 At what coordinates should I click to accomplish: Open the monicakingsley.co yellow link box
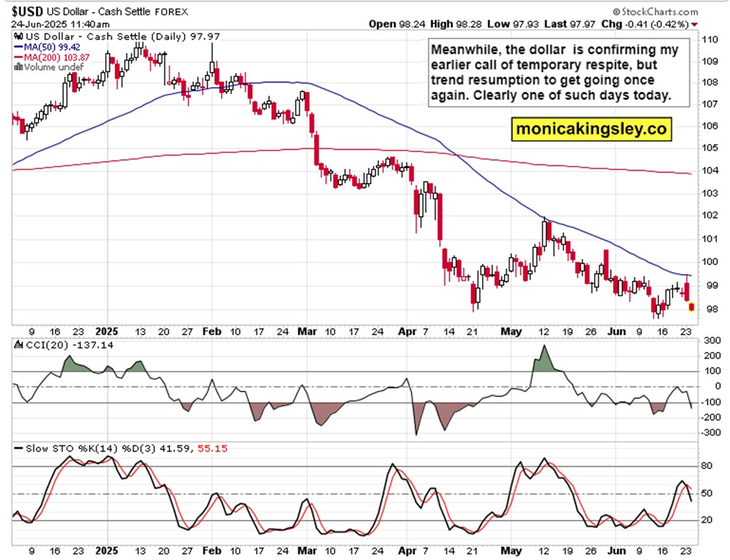tap(591, 129)
